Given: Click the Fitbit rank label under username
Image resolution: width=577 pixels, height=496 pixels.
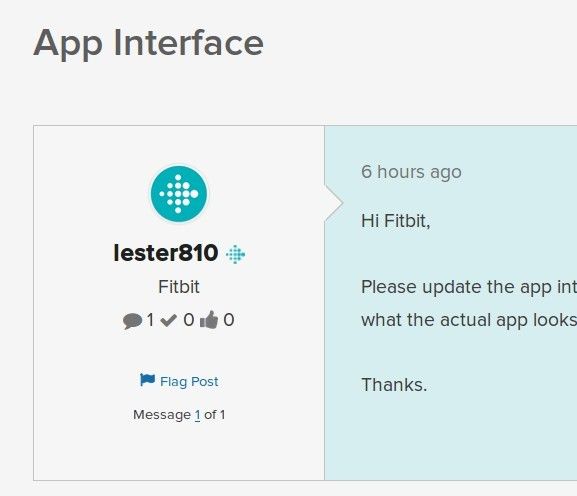Looking at the screenshot, I should (x=179, y=287).
